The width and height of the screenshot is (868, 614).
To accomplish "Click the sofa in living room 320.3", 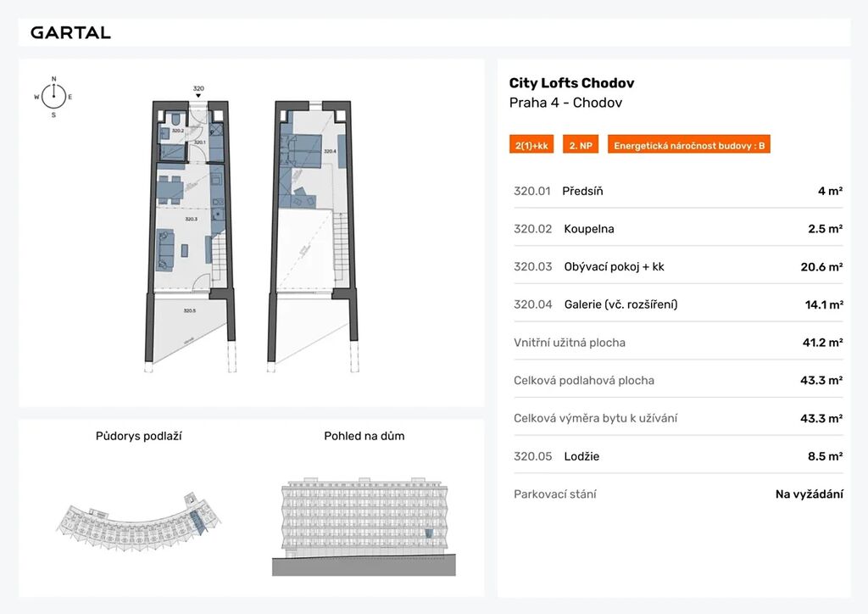I will pyautogui.click(x=167, y=246).
